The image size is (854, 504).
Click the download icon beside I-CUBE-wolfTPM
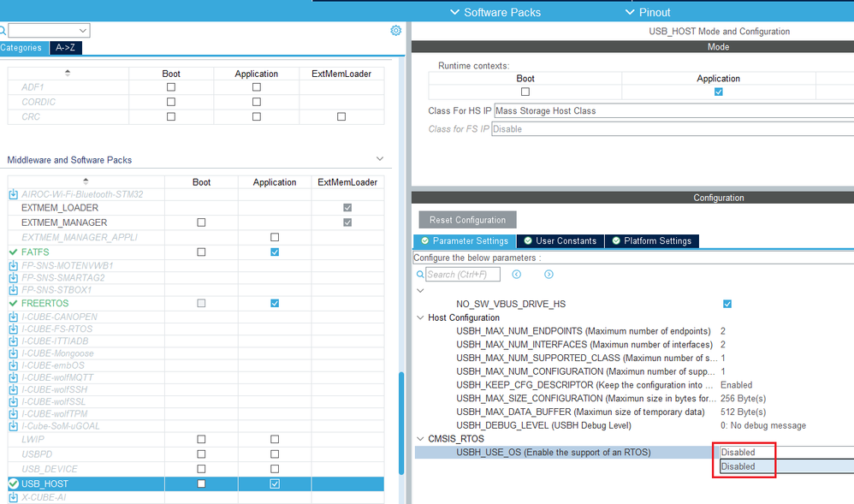pyautogui.click(x=14, y=413)
